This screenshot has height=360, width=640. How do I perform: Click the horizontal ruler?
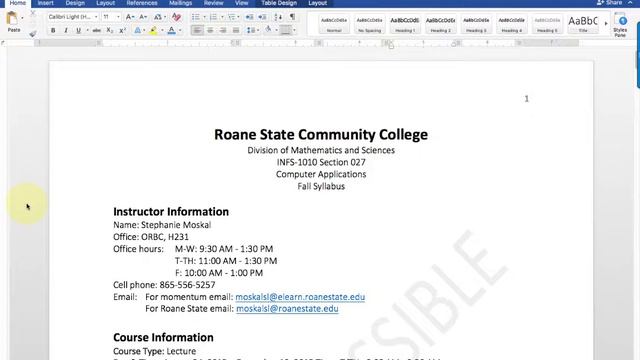click(306, 43)
